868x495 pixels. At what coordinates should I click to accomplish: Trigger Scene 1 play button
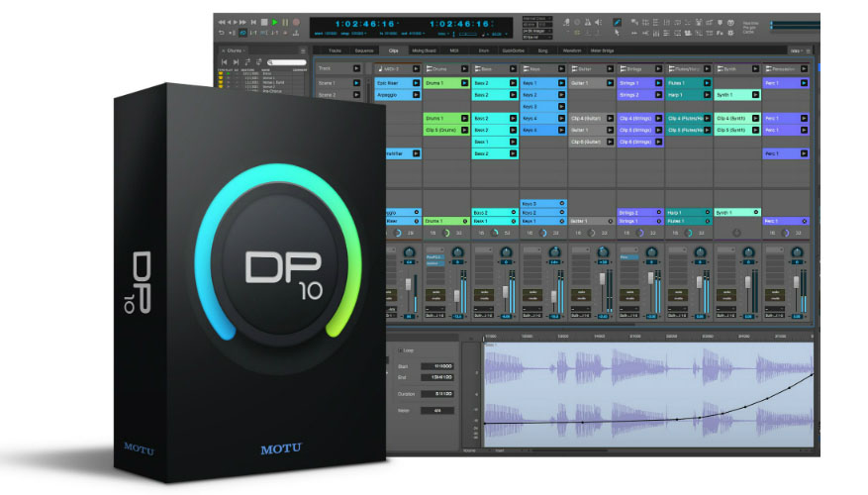(x=356, y=83)
